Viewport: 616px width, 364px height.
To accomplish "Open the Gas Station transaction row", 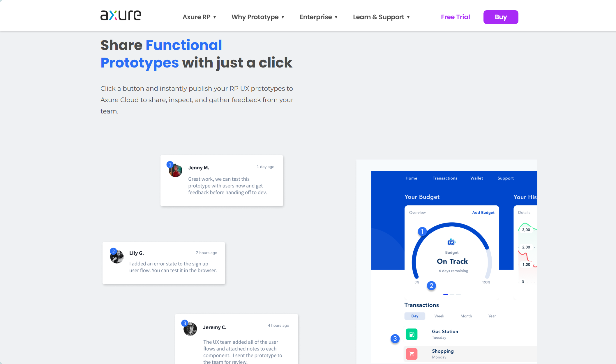I will tap(470, 334).
